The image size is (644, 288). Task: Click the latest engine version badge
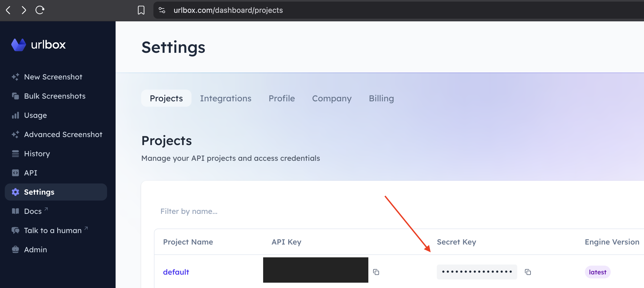point(598,272)
